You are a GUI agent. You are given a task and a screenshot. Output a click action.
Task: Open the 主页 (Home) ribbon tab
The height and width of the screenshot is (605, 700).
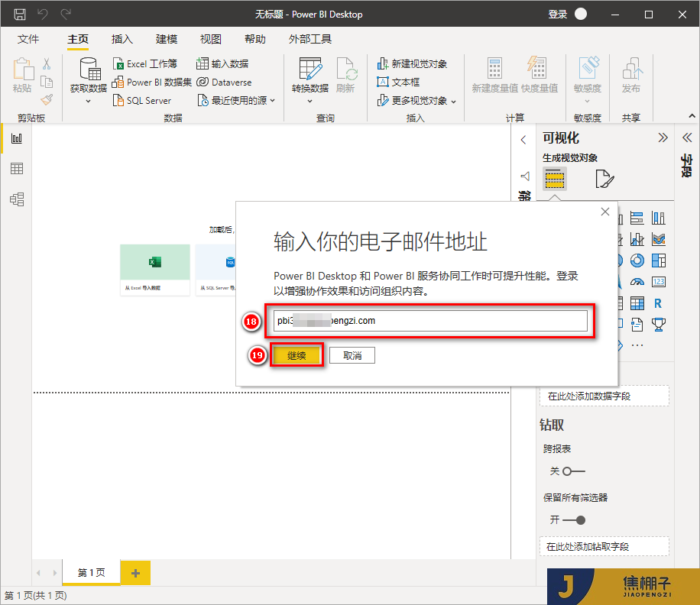(78, 39)
